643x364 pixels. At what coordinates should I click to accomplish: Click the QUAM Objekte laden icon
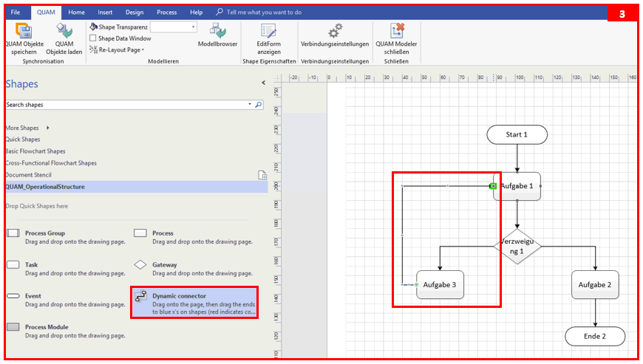click(63, 30)
